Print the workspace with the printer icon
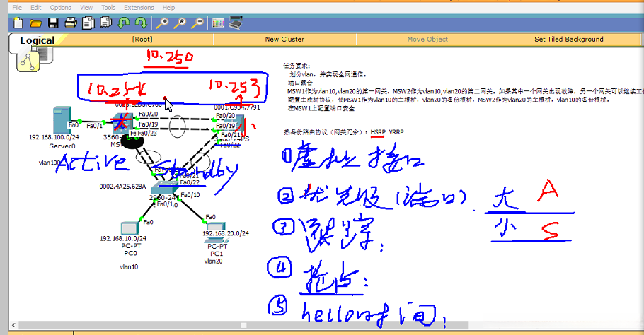644x335 pixels. (x=71, y=23)
